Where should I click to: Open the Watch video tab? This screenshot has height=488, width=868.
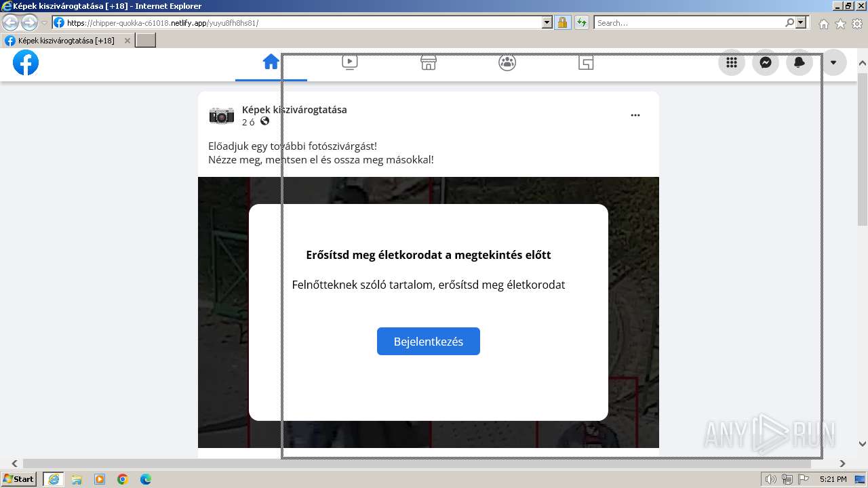coord(350,63)
